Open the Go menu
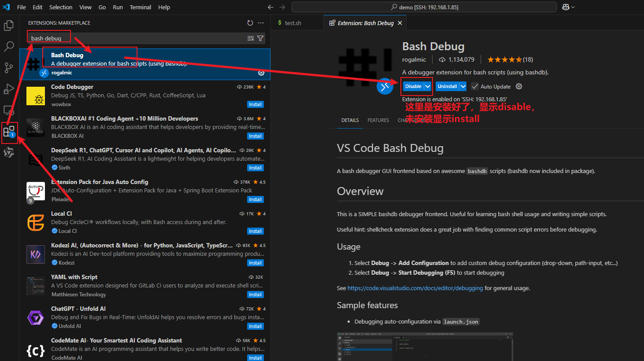 pyautogui.click(x=102, y=7)
